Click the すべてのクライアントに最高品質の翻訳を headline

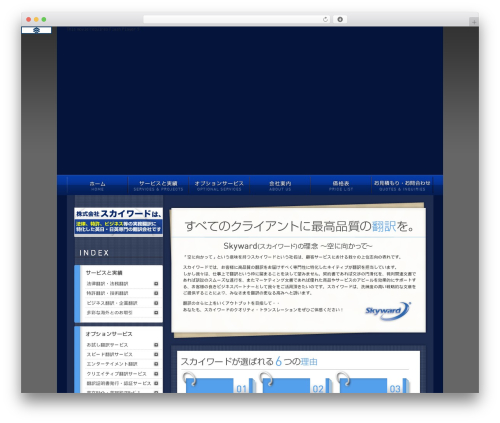coord(299,226)
